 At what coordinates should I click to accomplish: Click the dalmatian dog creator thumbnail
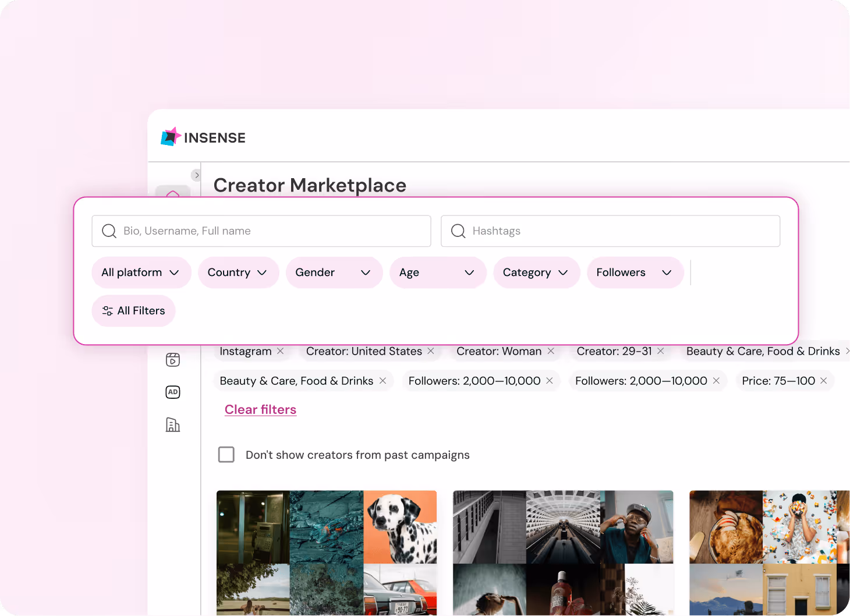(400, 526)
